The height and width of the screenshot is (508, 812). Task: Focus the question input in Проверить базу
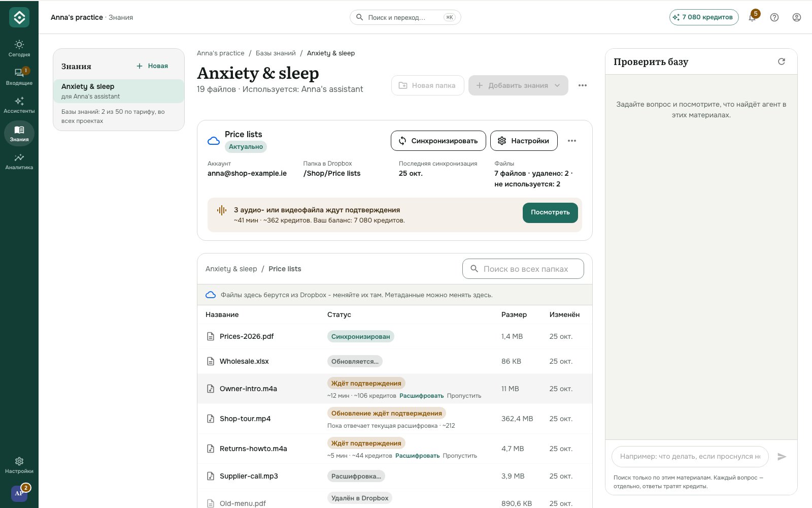click(x=690, y=457)
